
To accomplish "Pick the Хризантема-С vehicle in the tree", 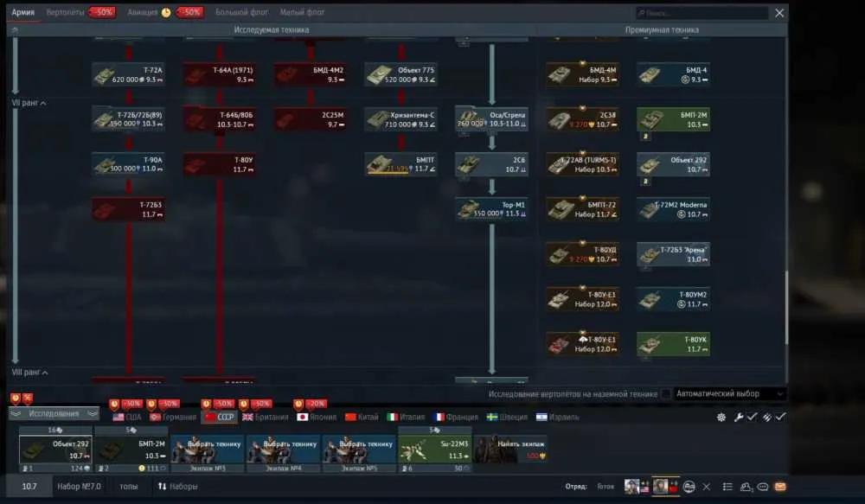I will click(x=401, y=119).
